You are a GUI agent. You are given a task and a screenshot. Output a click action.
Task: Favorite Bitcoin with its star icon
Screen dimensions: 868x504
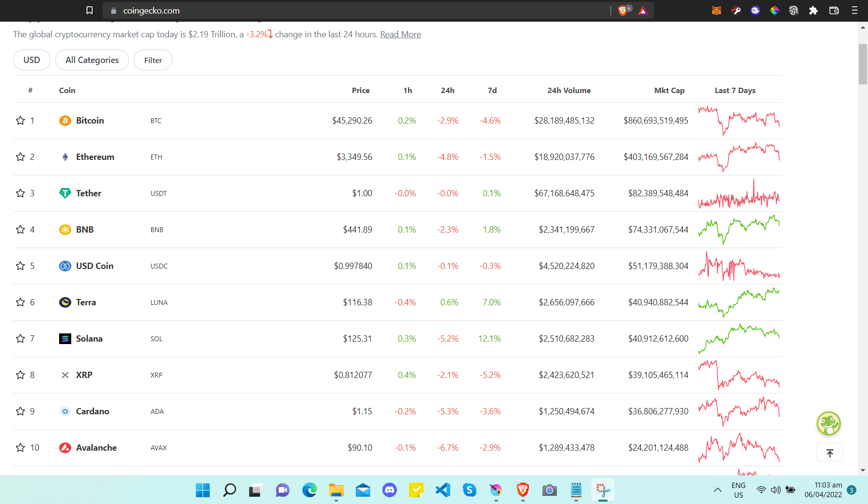(x=20, y=121)
